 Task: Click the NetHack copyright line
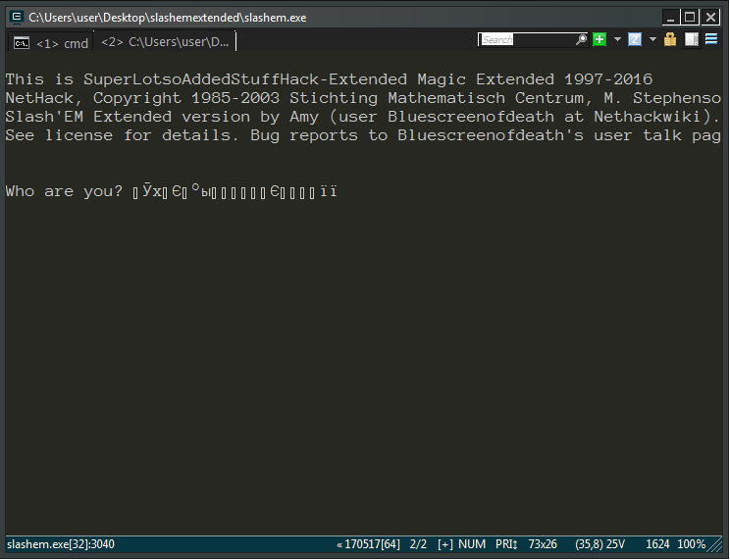[x=363, y=98]
